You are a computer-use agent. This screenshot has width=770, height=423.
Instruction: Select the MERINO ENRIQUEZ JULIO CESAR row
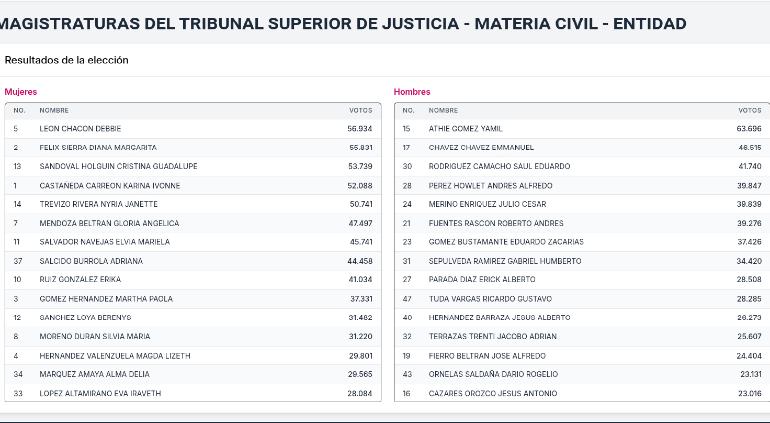click(582, 204)
